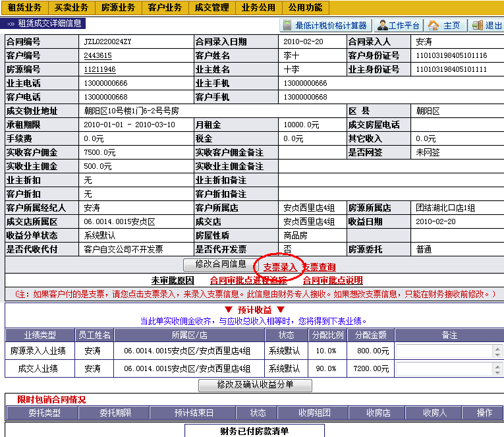
Task: Click the 90.0% allocation ratio
Action: tap(326, 368)
